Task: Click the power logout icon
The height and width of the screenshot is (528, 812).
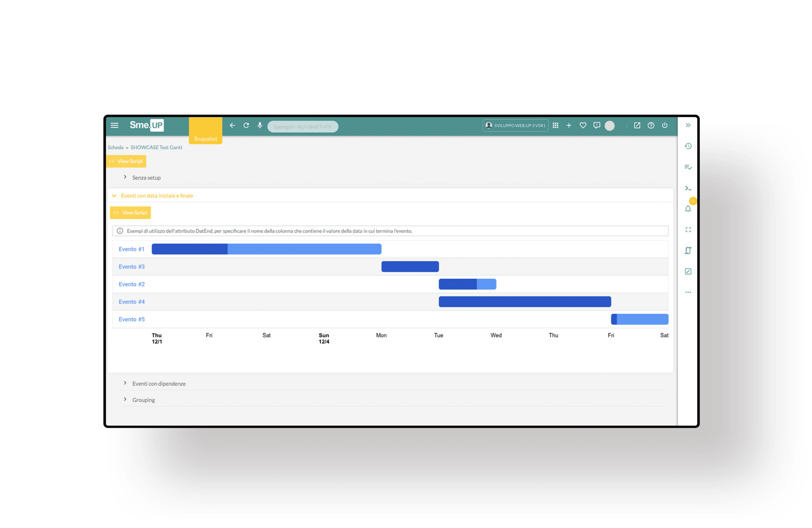Action: [665, 126]
